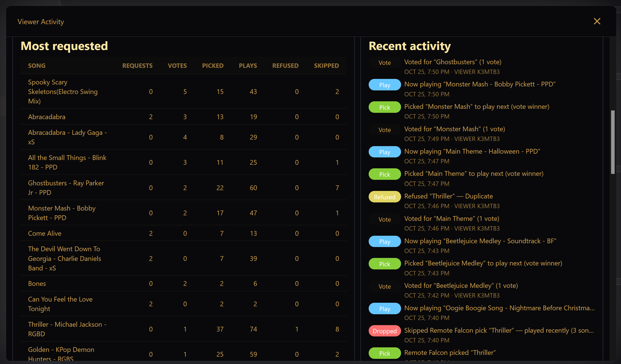Viewport: 621px width, 364px height.
Task: Click the Play badge for Oogie Boogie Song
Action: [x=384, y=309]
